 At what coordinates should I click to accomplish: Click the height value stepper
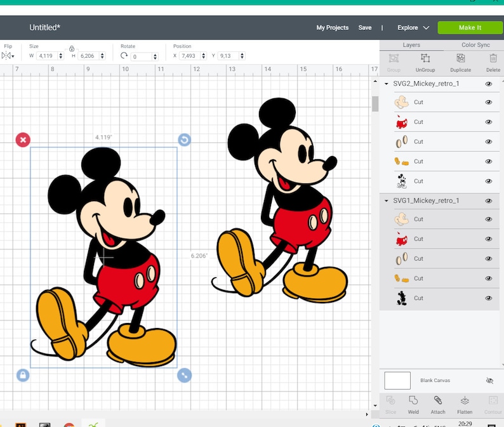pos(102,56)
